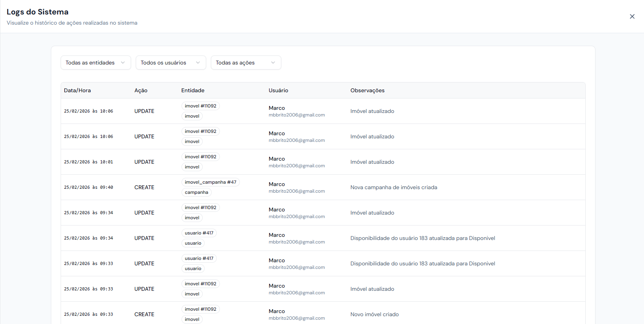The width and height of the screenshot is (644, 324).
Task: Click the 25/02/2026 às 10:01 timestamp
Action: [88, 162]
